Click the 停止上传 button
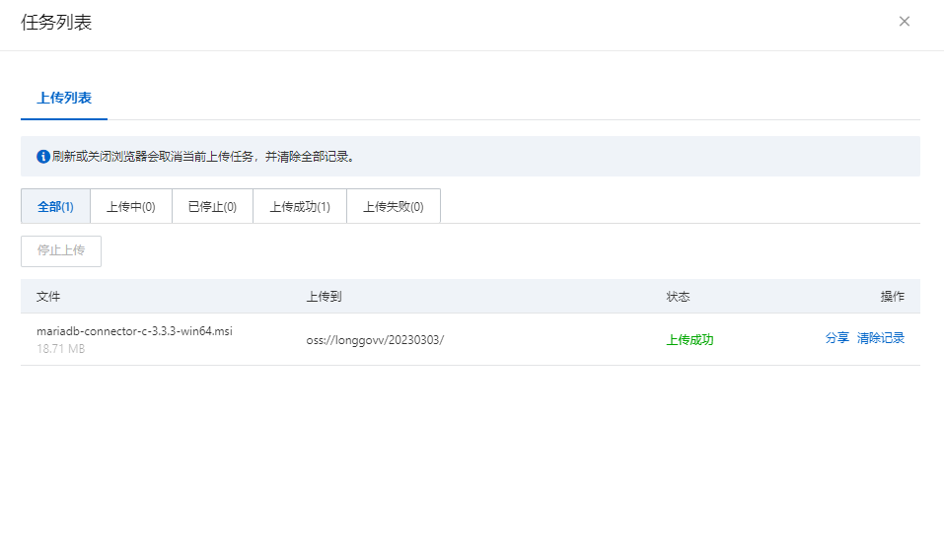The height and width of the screenshot is (560, 944). (61, 250)
